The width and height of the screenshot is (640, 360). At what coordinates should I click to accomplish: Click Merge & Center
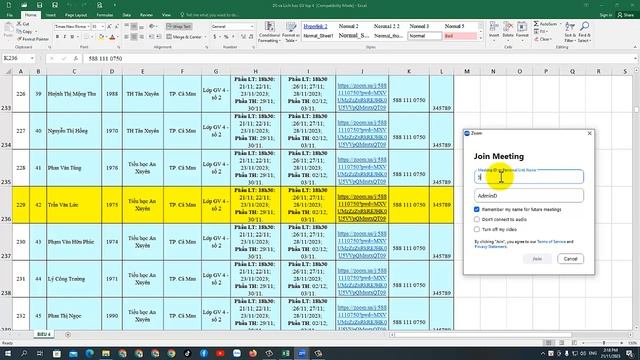point(184,37)
